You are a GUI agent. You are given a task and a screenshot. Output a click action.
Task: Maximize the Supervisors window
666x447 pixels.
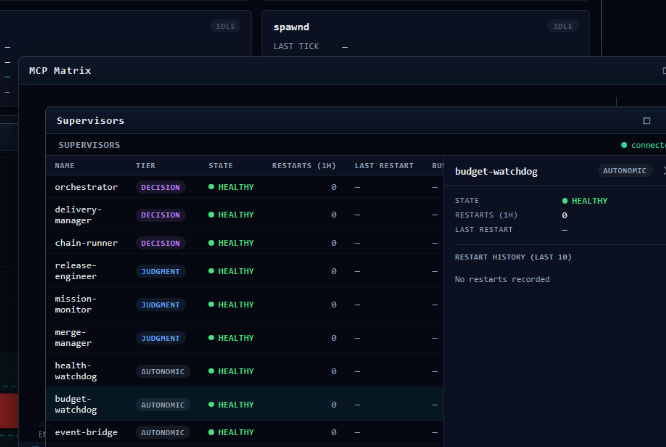[646, 121]
